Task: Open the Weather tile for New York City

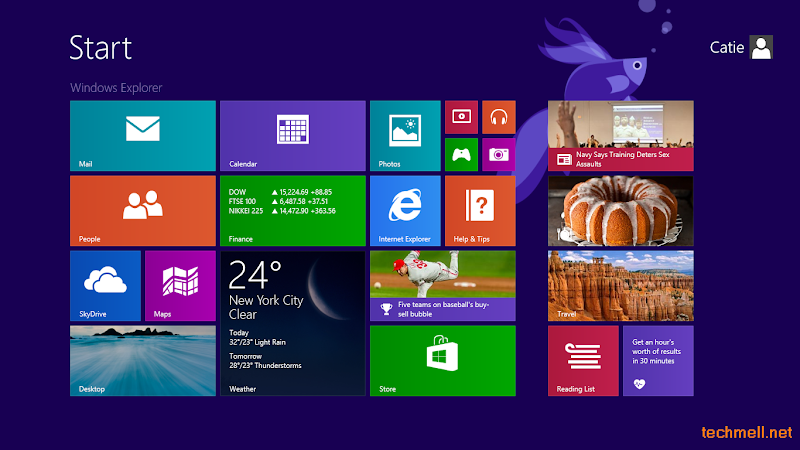Action: coord(293,323)
